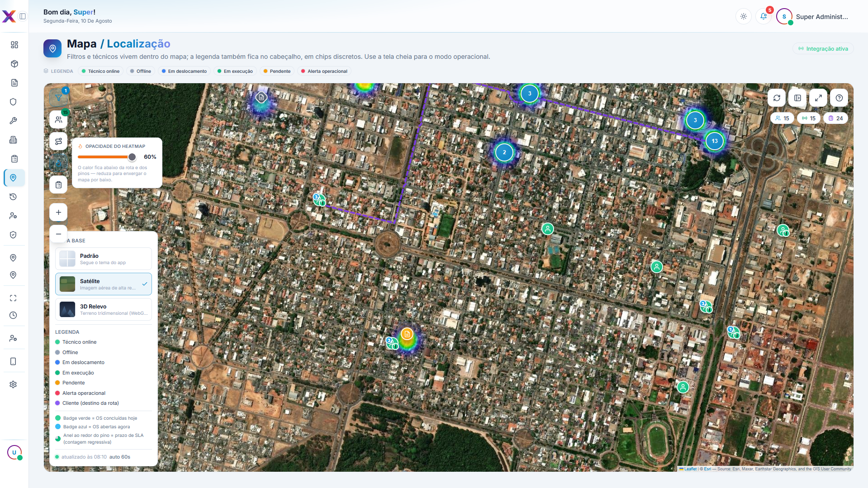Toggle the Offline legend chip
The width and height of the screenshot is (868, 488).
click(140, 71)
